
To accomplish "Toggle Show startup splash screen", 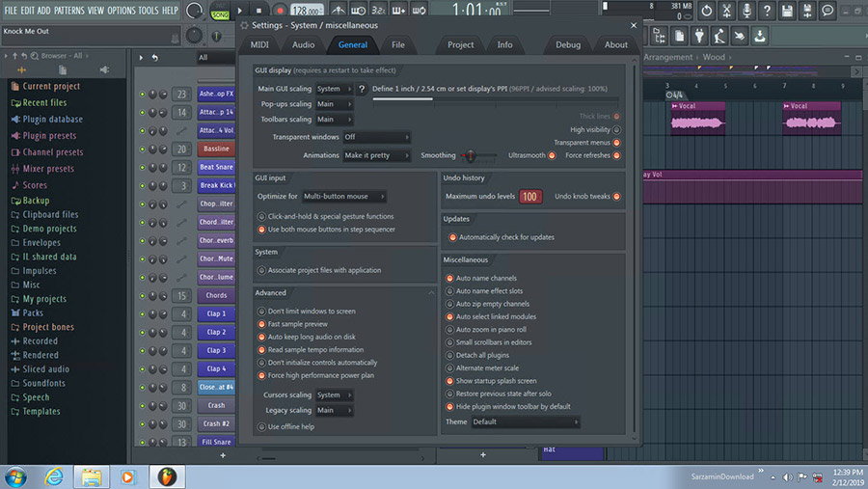I will coord(449,381).
